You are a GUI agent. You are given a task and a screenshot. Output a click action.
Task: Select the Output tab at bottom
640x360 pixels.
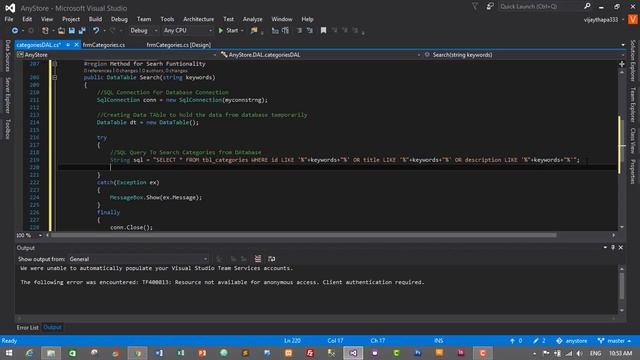click(52, 327)
